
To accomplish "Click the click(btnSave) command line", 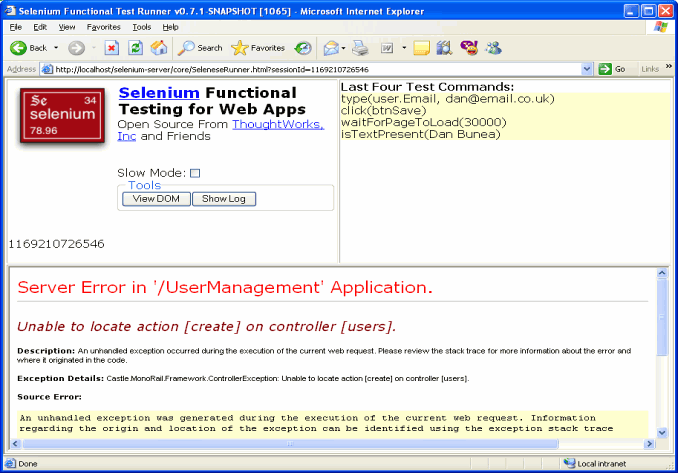I will coord(384,111).
